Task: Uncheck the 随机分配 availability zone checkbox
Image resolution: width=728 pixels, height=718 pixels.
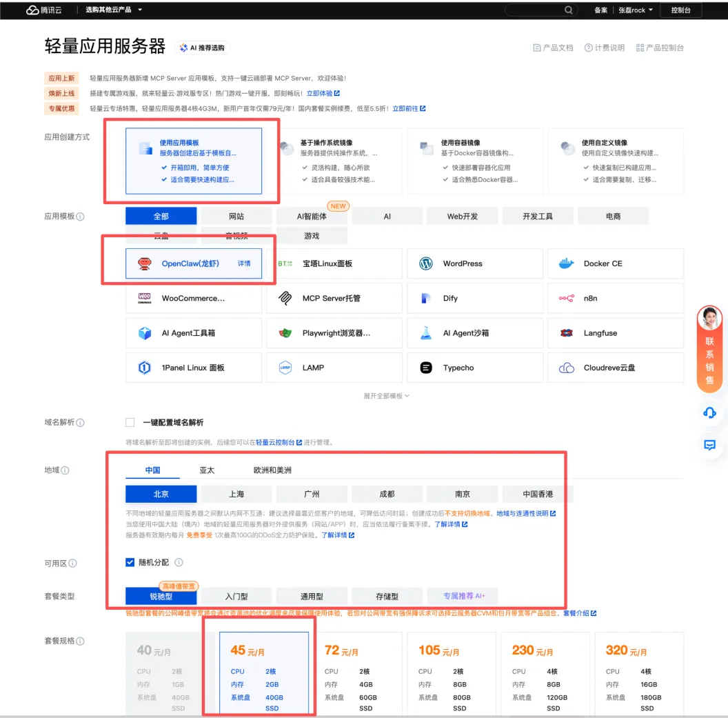Action: pos(130,562)
